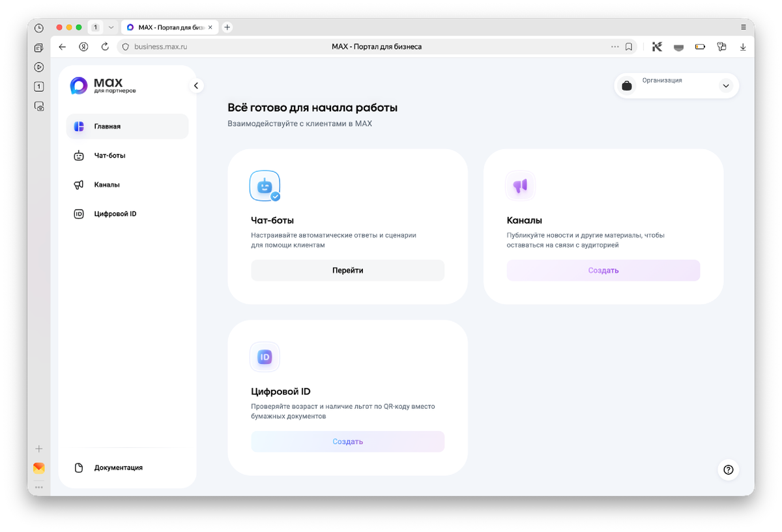Open browsing history clock icon in browser sidebar
The width and height of the screenshot is (782, 532).
point(38,29)
